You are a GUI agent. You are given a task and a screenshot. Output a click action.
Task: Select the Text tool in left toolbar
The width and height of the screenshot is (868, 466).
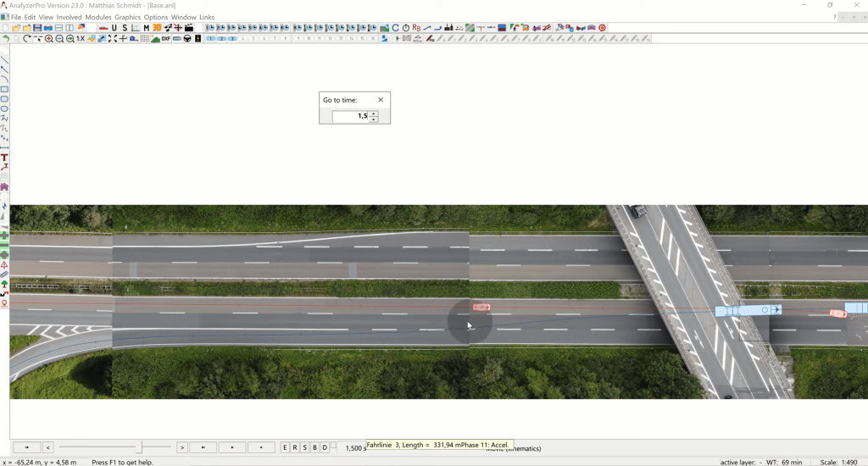click(4, 158)
